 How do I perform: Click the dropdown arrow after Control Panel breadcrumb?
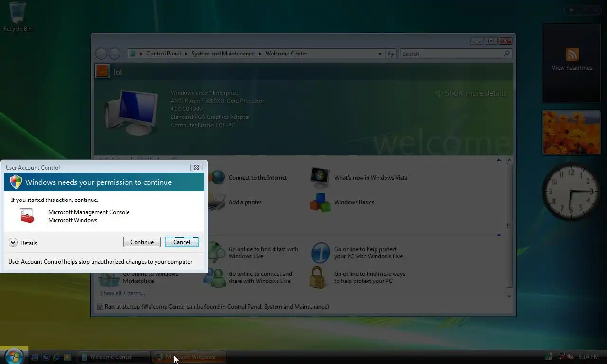pos(186,54)
